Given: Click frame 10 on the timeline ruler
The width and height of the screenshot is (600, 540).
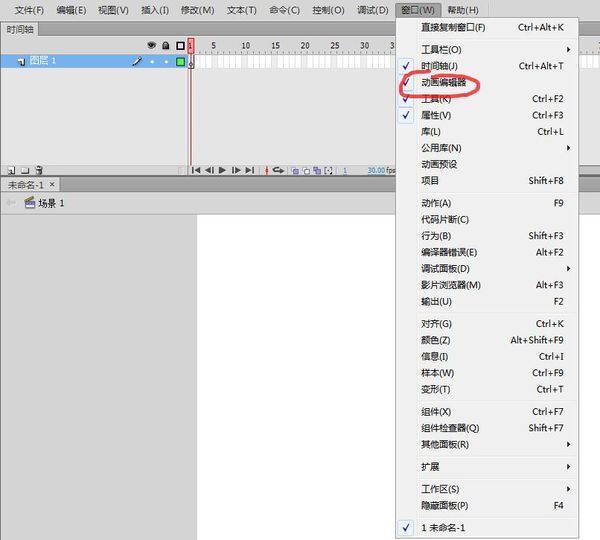Looking at the screenshot, I should (246, 46).
